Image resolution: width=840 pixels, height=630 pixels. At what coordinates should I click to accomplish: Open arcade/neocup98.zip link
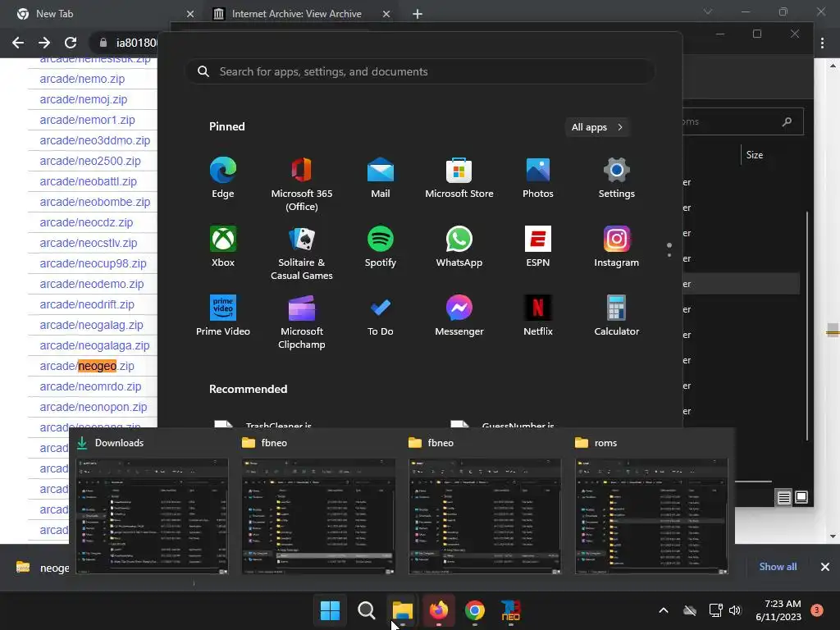93,263
